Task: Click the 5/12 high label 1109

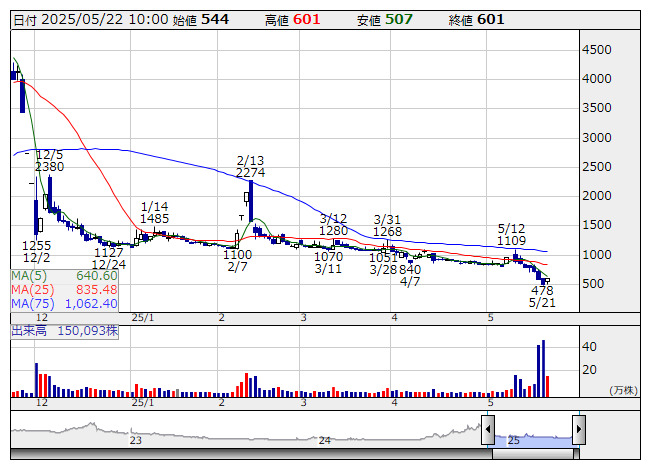Action: tap(511, 241)
